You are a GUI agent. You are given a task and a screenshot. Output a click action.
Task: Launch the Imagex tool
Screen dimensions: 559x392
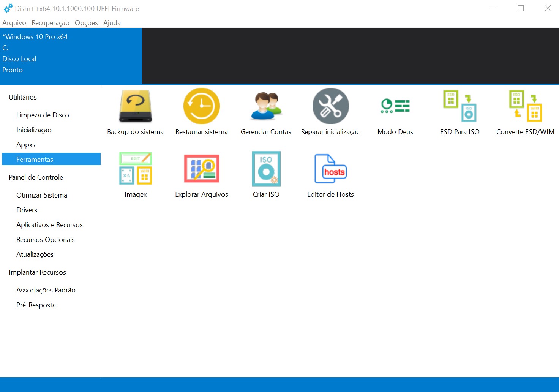(x=136, y=169)
